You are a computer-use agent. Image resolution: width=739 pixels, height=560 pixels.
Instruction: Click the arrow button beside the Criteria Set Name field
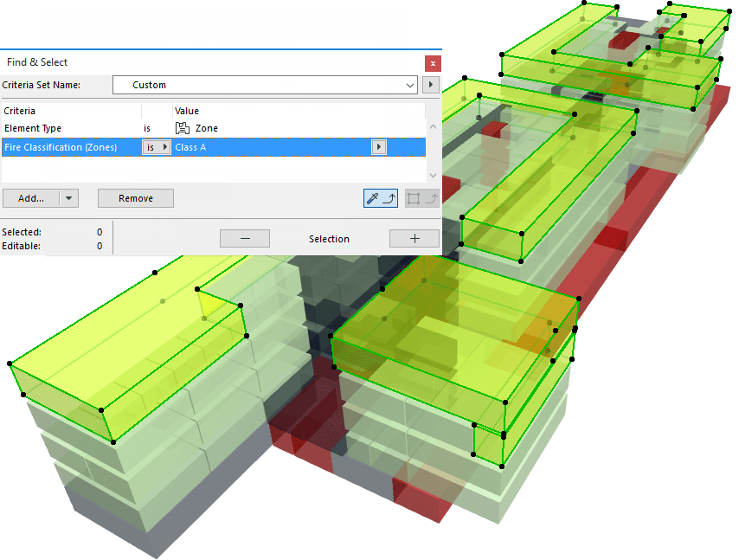(x=432, y=84)
